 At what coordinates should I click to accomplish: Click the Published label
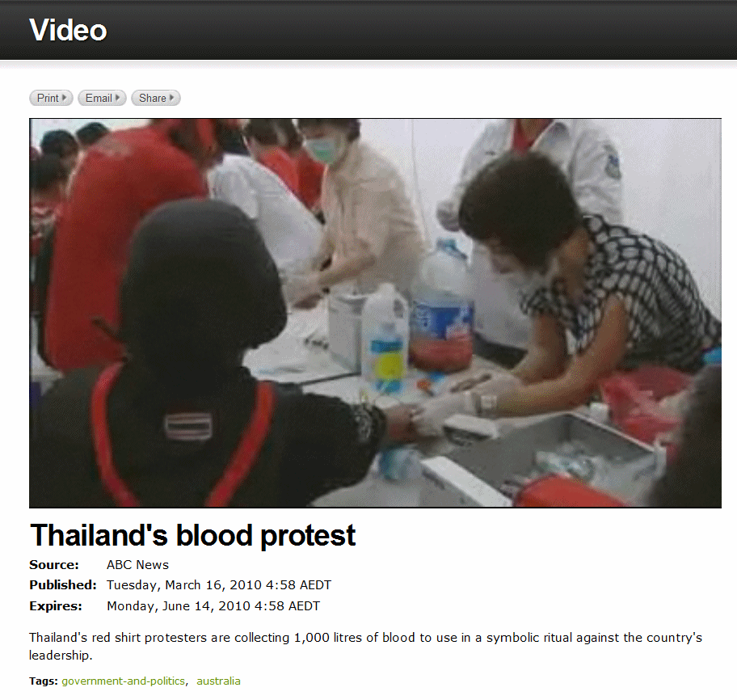[63, 585]
